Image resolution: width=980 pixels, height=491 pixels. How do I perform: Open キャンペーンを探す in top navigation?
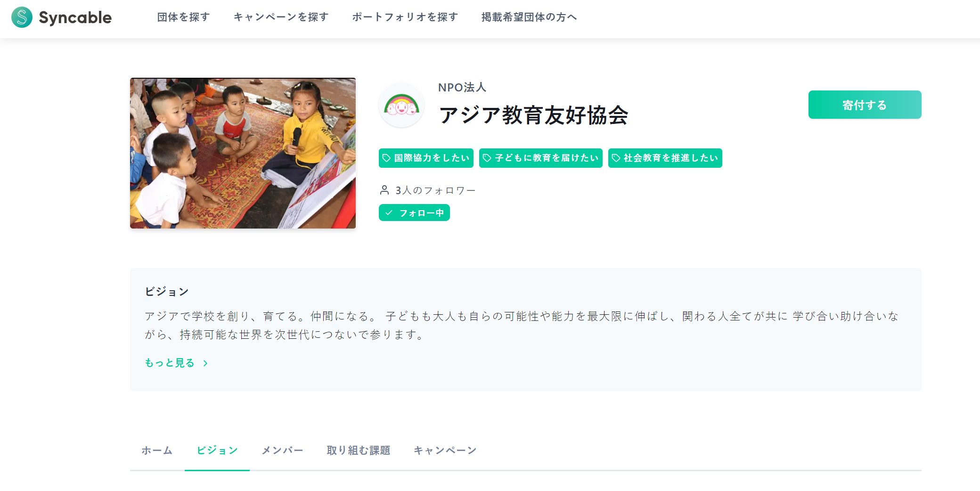281,17
